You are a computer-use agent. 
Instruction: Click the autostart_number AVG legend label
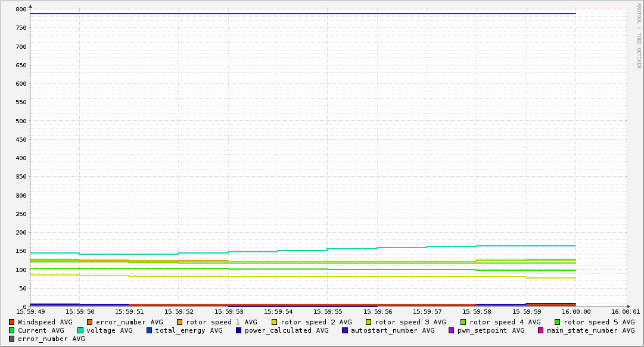[393, 330]
